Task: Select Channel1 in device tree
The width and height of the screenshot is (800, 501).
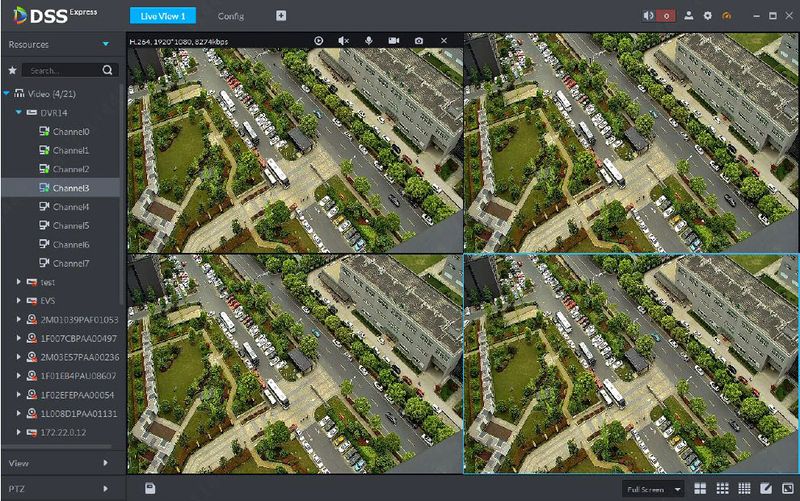Action: [x=71, y=151]
